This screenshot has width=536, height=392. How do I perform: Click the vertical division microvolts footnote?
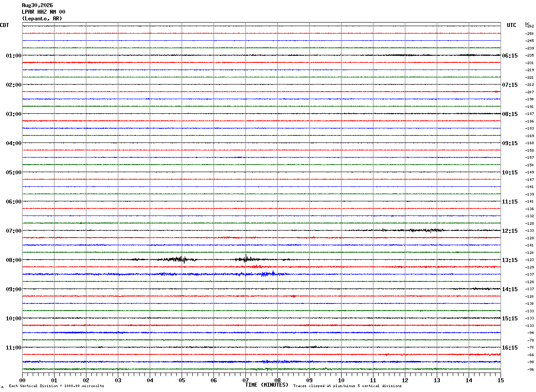56,386
